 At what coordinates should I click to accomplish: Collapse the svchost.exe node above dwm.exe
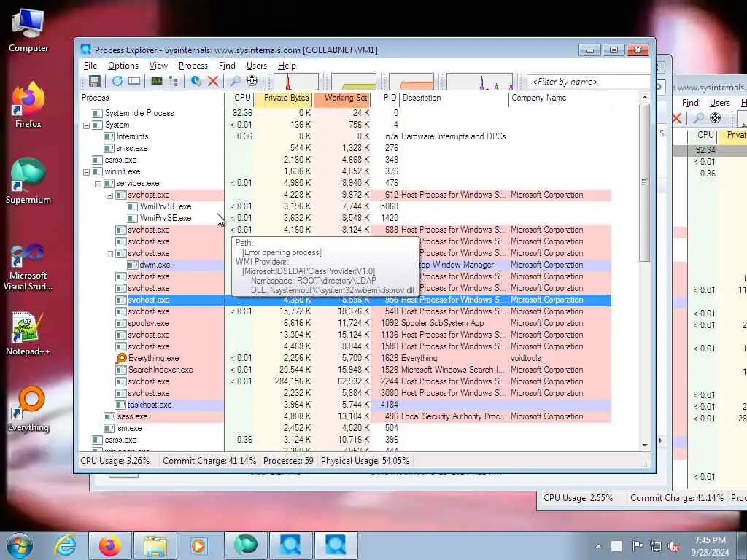point(109,254)
